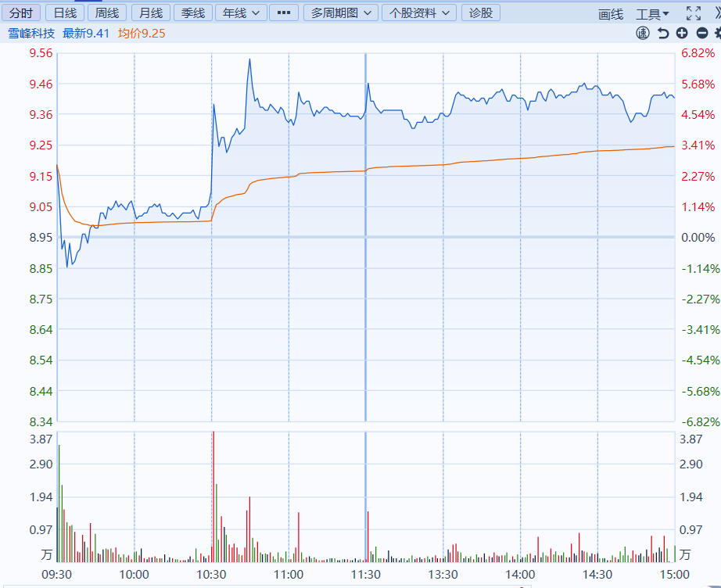Click the double-chevron panel icon at top right
The image size is (721, 588).
pos(716,13)
